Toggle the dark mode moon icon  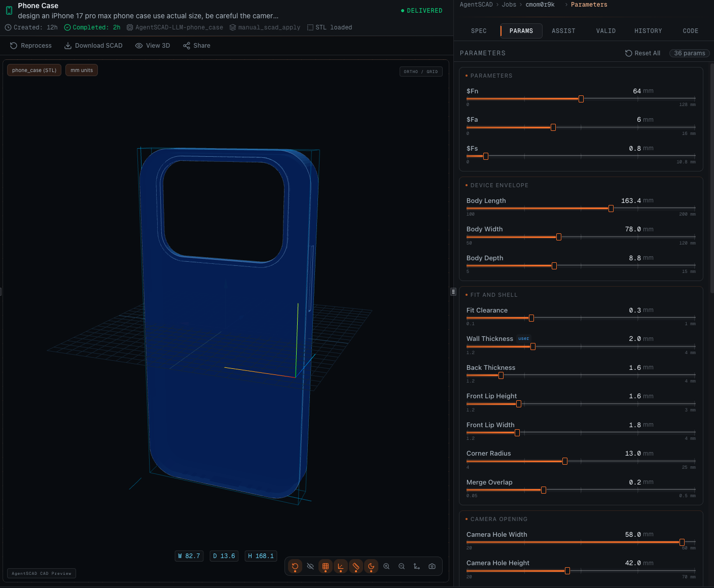tap(371, 566)
